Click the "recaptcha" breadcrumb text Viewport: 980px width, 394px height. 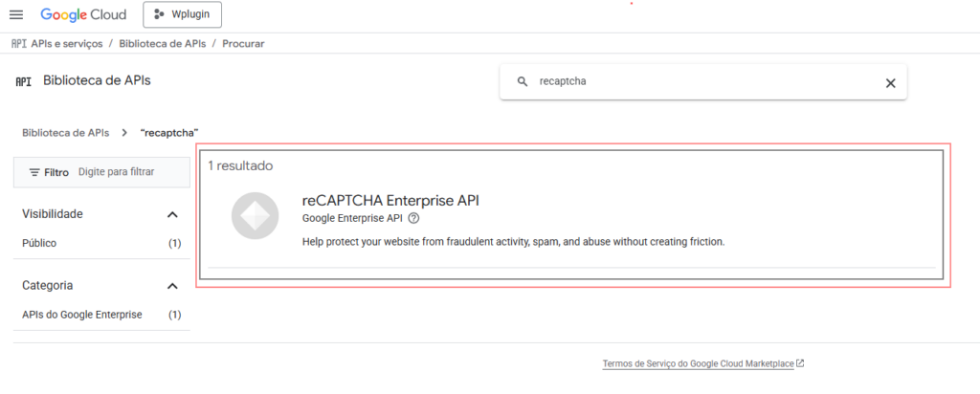point(169,132)
